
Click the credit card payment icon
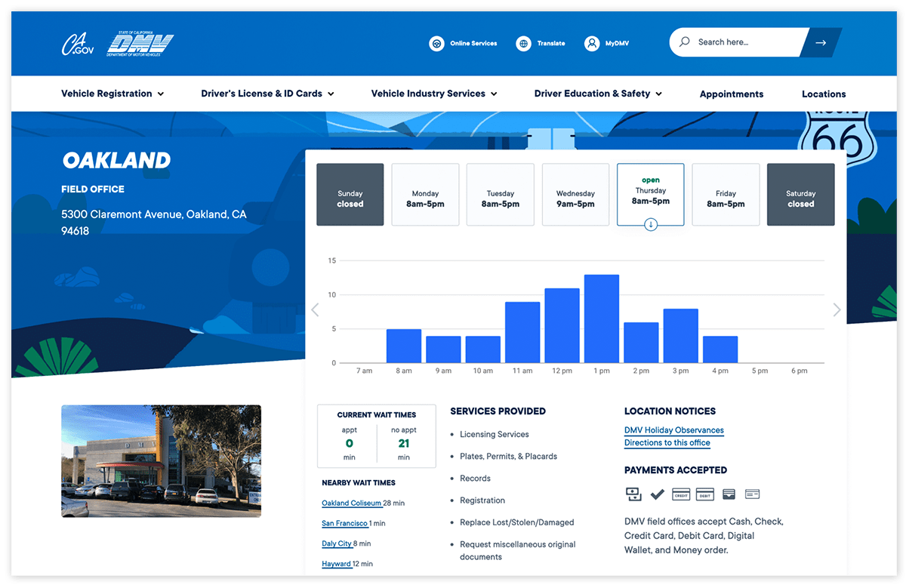(x=681, y=494)
